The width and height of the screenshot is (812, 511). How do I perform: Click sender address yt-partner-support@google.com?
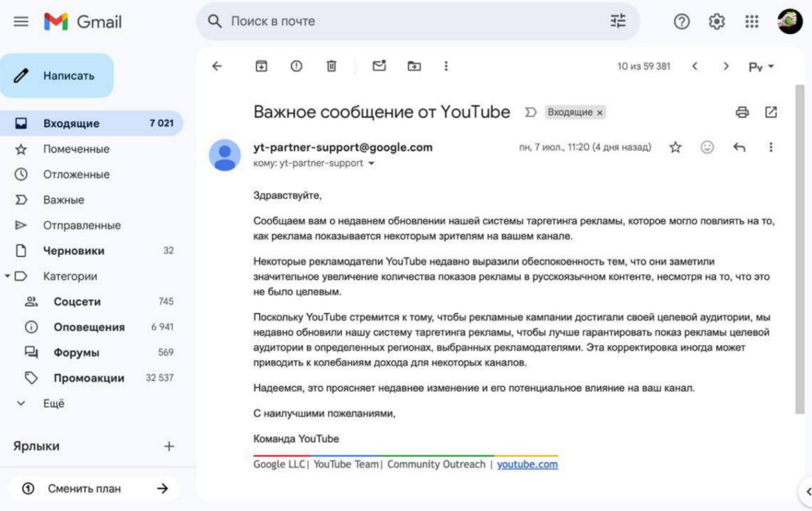coord(343,147)
